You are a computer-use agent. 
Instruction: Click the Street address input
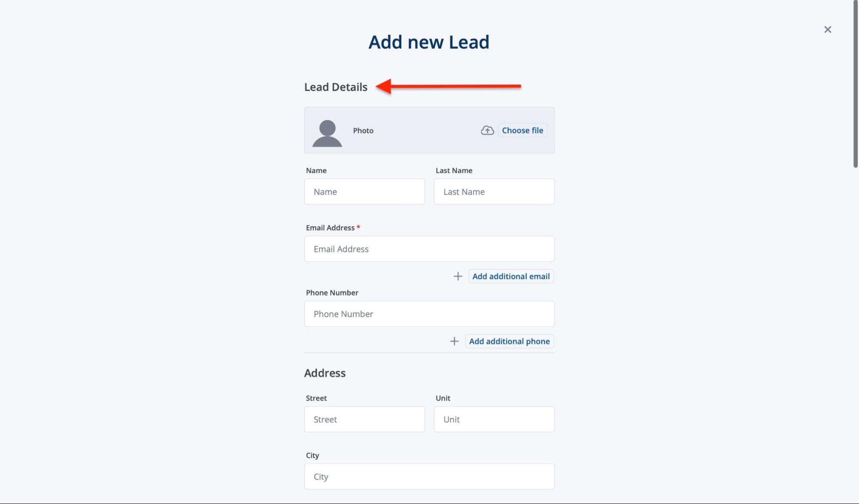coord(364,419)
